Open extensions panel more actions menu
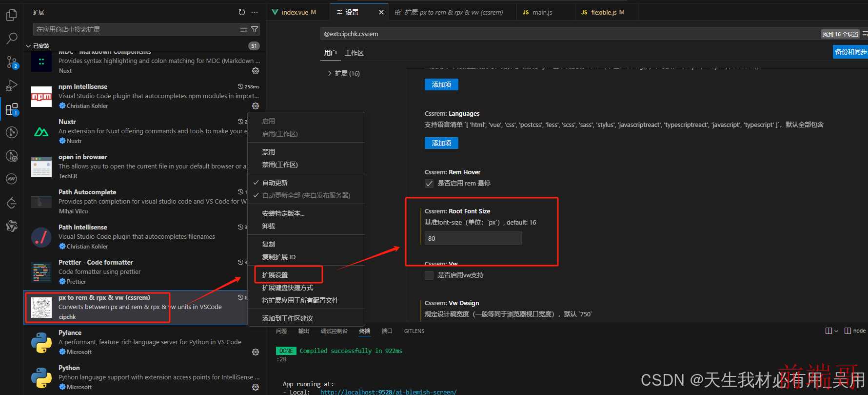868x395 pixels. 255,12
